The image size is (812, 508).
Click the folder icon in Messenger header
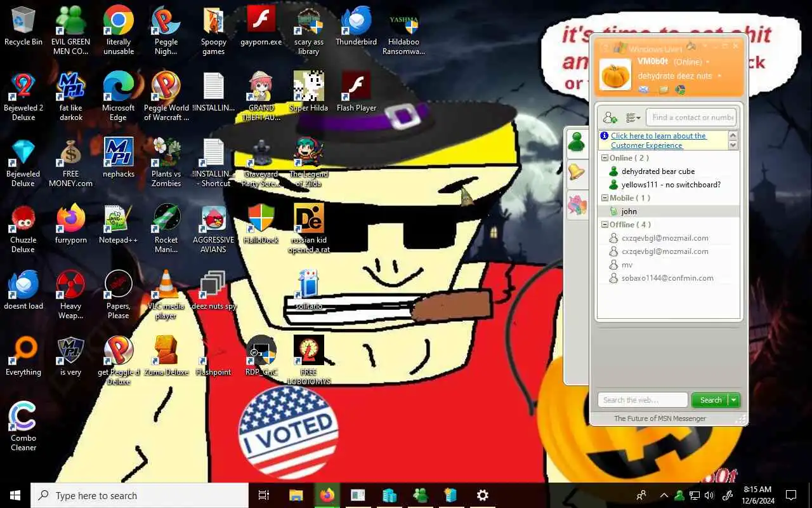tap(664, 90)
